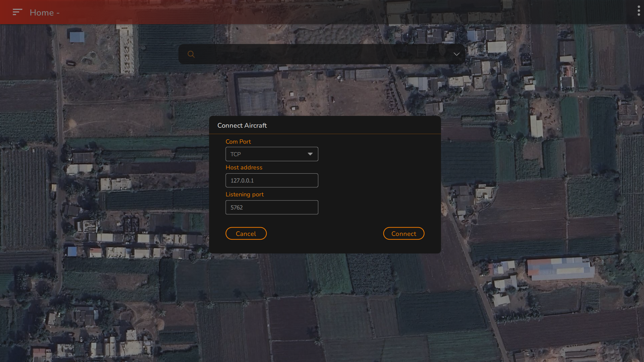Click the orange magnifier search icon
Viewport: 644px width, 362px height.
[x=191, y=54]
